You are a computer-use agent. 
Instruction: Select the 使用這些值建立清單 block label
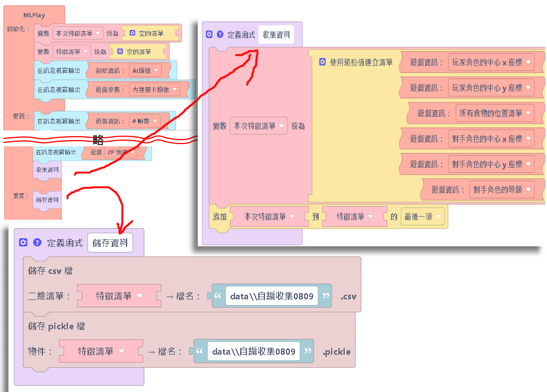pos(361,62)
